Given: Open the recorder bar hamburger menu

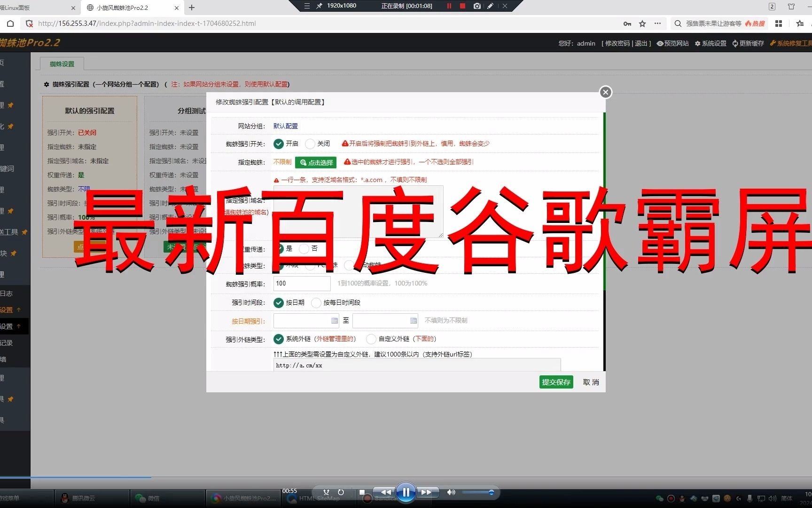Looking at the screenshot, I should point(307,6).
